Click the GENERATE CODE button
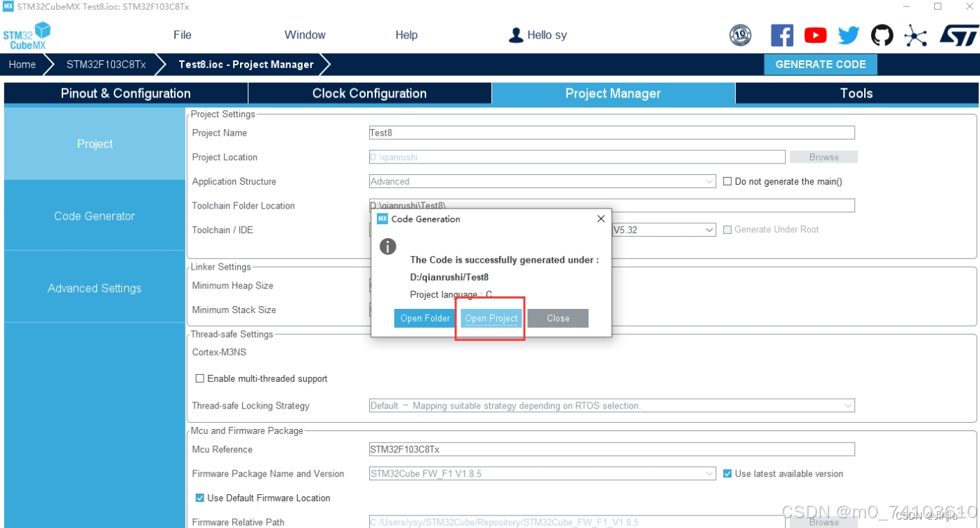Screen dimensions: 980x528 pyautogui.click(x=821, y=65)
